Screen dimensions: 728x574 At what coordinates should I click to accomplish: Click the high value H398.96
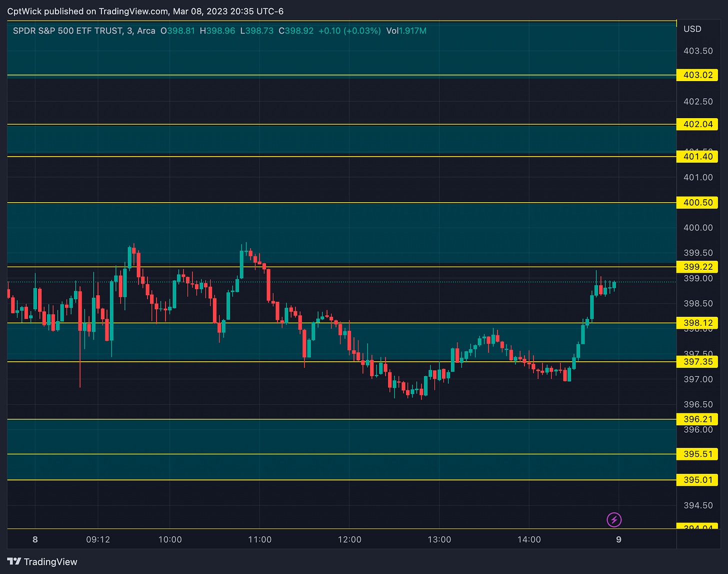click(217, 31)
